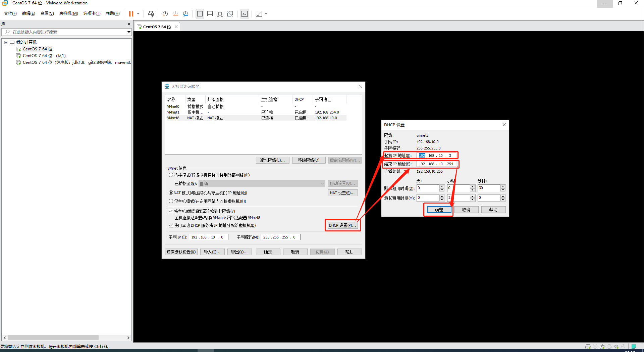644x352 pixels.
Task: Click the 起始 IP 地址 input field
Action: [x=436, y=156]
